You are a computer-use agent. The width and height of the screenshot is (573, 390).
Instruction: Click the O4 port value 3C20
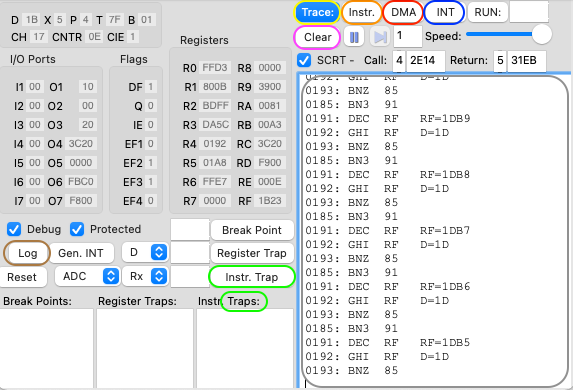tap(81, 144)
